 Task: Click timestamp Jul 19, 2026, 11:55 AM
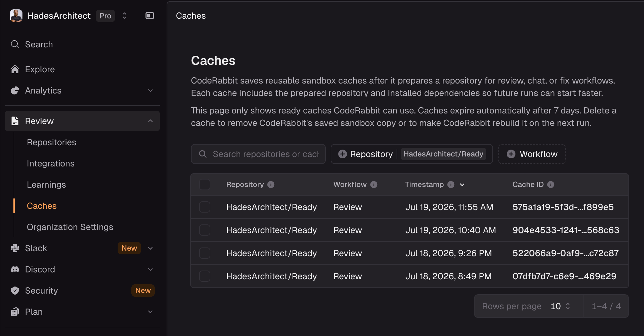click(x=449, y=207)
